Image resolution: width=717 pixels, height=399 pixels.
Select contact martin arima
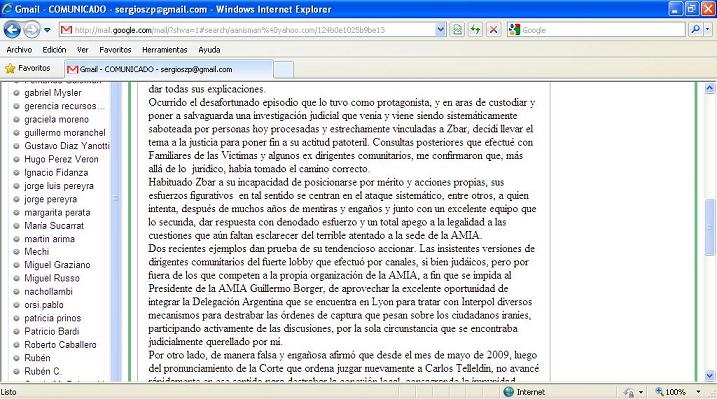pyautogui.click(x=49, y=239)
